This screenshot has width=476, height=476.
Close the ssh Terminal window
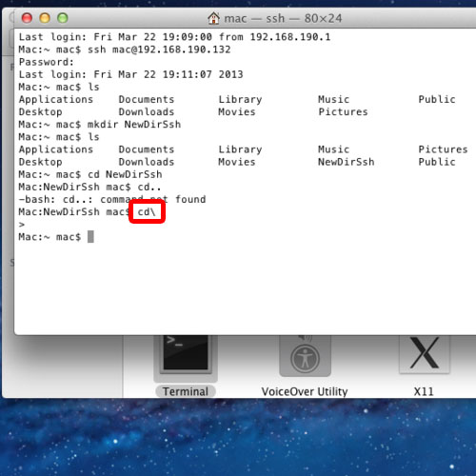27,18
